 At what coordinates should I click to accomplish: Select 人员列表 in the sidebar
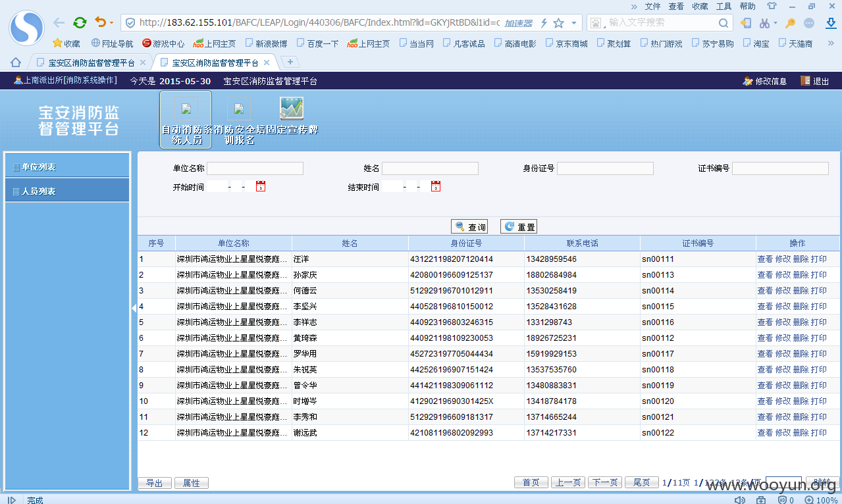[x=67, y=190]
